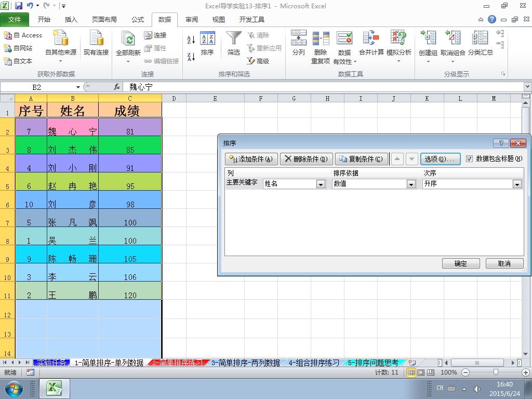Select sheet tab 2-简单排序练习
Screen dimensions: 532x399
click(177, 363)
